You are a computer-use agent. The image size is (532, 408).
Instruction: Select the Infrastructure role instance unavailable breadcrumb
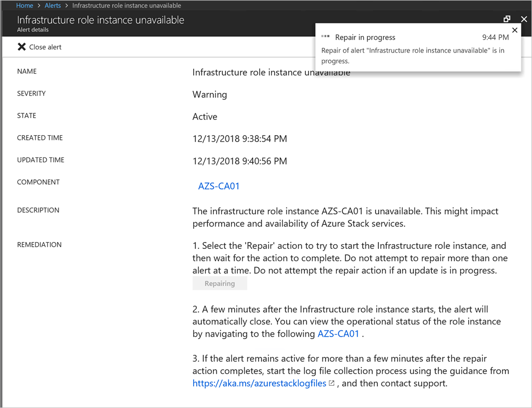click(x=127, y=5)
